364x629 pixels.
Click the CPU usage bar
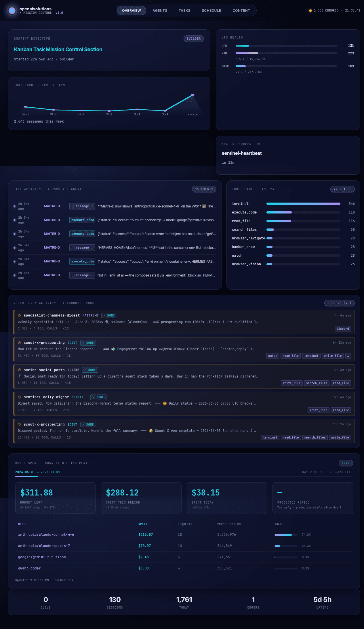[286, 46]
